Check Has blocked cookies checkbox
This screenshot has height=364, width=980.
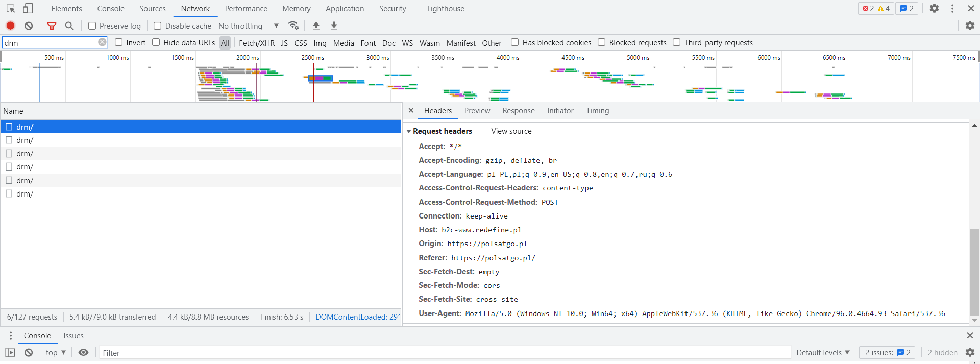(x=515, y=42)
